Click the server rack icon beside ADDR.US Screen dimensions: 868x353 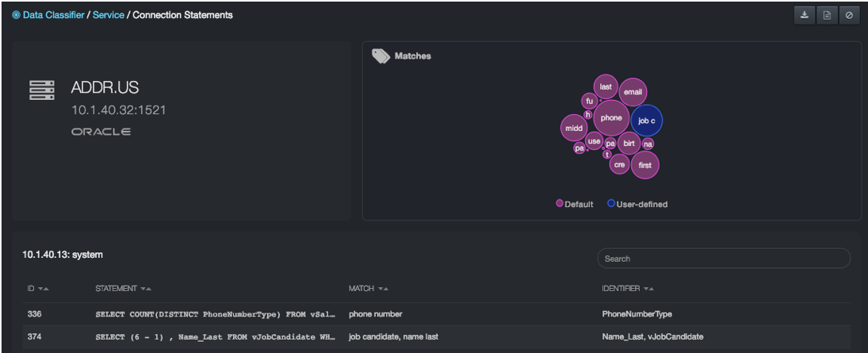(x=42, y=90)
